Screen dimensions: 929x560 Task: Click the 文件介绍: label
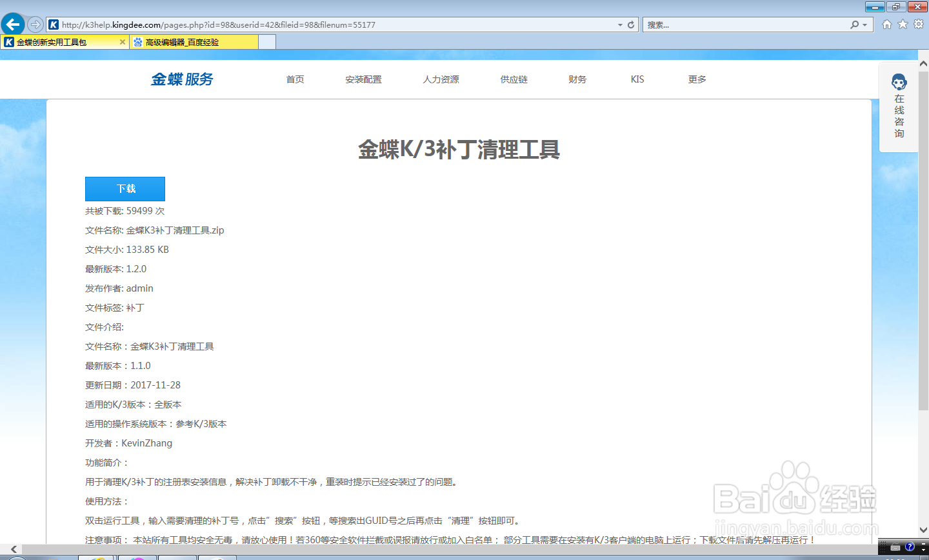[x=105, y=327]
